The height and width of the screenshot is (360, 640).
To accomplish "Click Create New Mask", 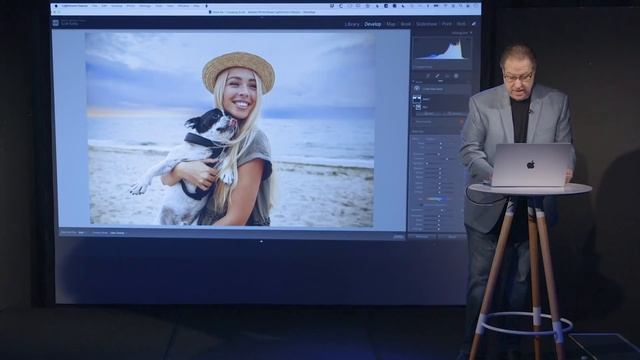I will point(433,89).
